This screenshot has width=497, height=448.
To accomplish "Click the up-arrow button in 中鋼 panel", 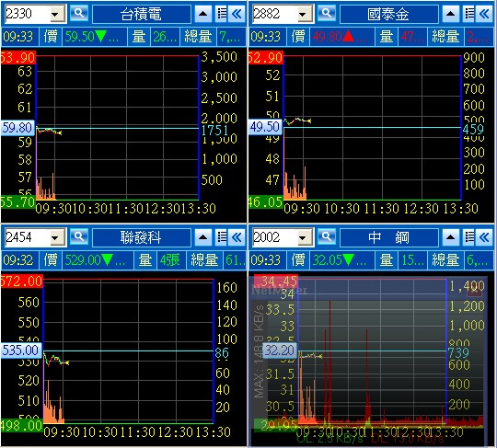I will pyautogui.click(x=451, y=237).
